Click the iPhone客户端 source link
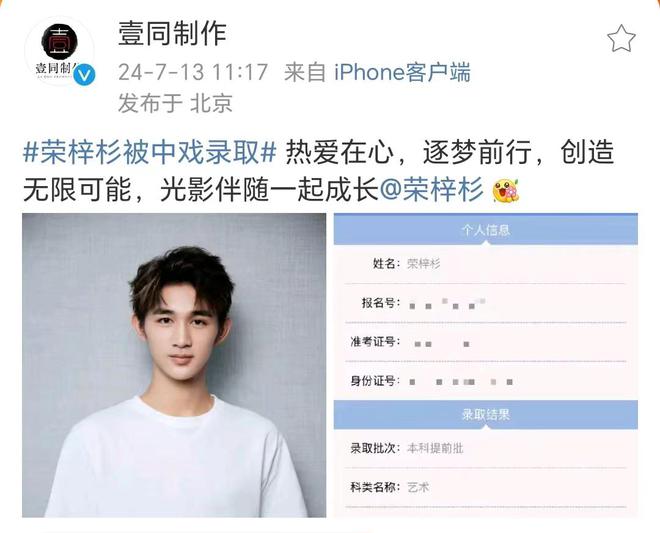Image resolution: width=660 pixels, height=533 pixels. pyautogui.click(x=402, y=72)
